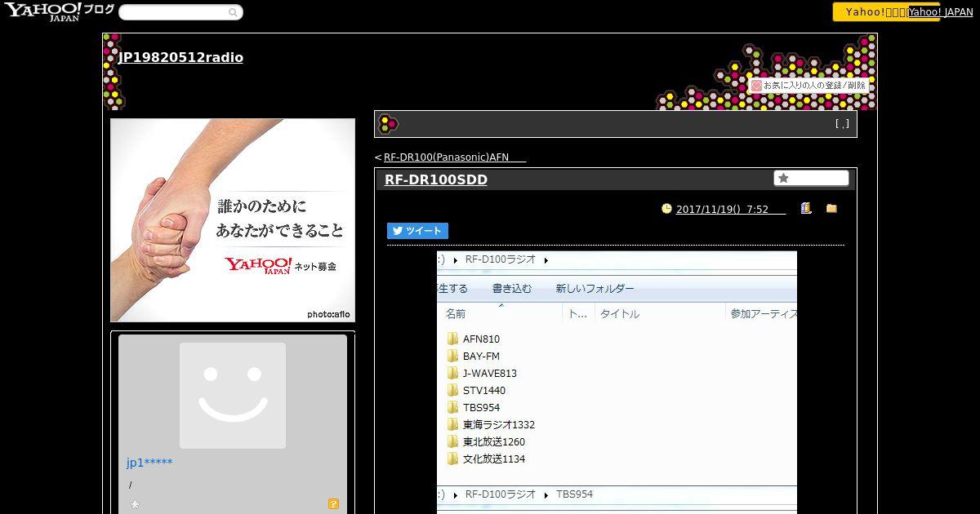Click the smiley profile avatar
Viewport: 980px width, 514px height.
233,396
